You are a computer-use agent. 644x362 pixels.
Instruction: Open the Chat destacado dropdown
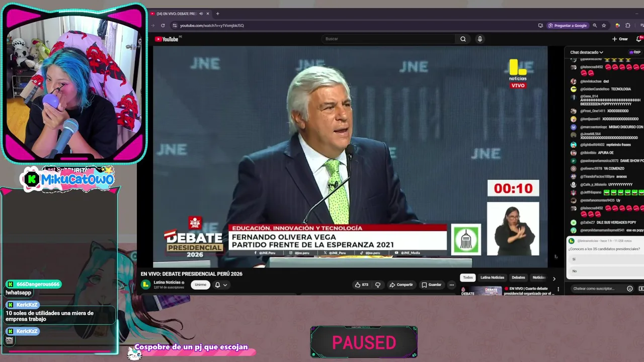(x=587, y=52)
